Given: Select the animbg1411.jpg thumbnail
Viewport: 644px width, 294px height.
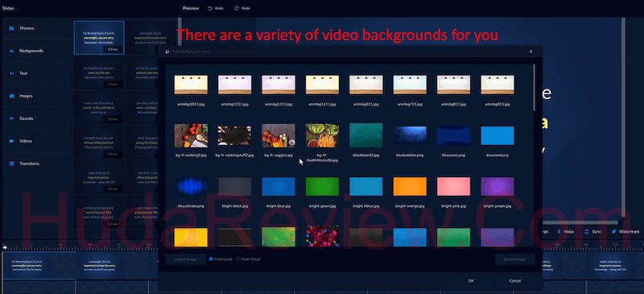Looking at the screenshot, I should click(x=323, y=85).
